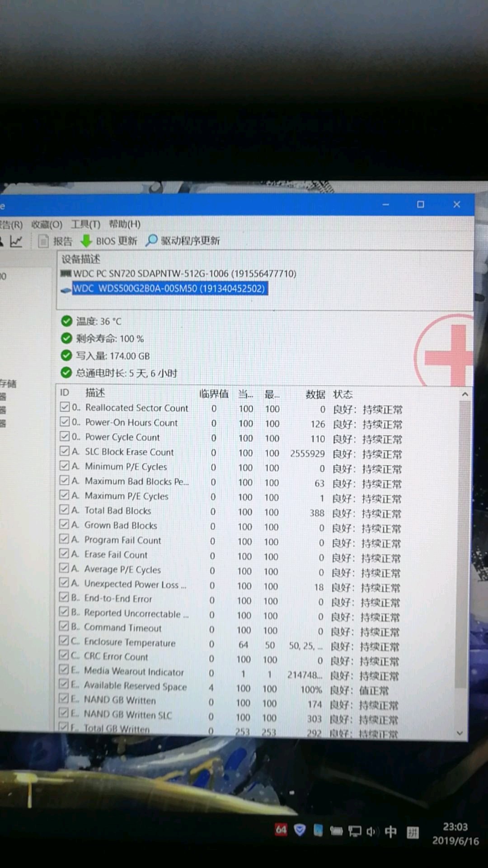Open the speaker volume tray icon
Screen dimensions: 488x868
coord(371,831)
